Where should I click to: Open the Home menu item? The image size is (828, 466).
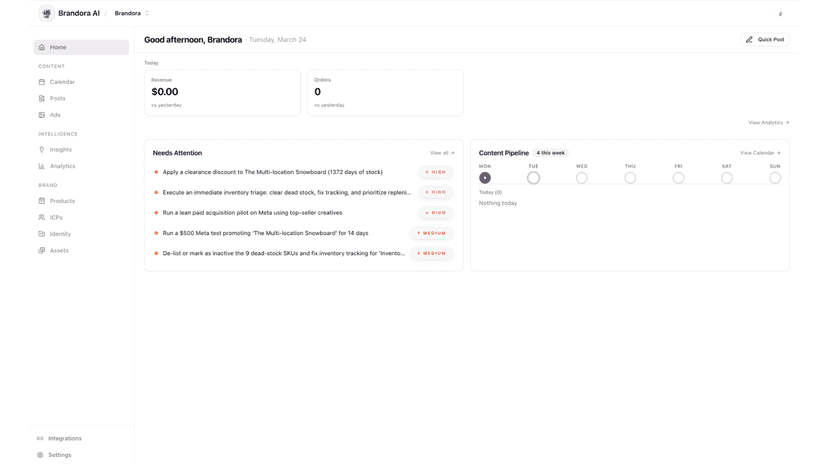[x=81, y=47]
